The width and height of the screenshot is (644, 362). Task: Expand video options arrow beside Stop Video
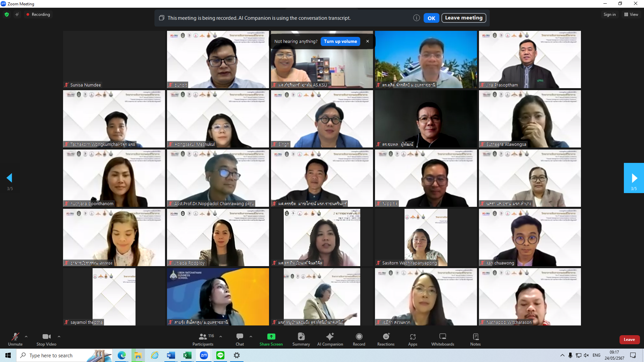click(x=59, y=337)
